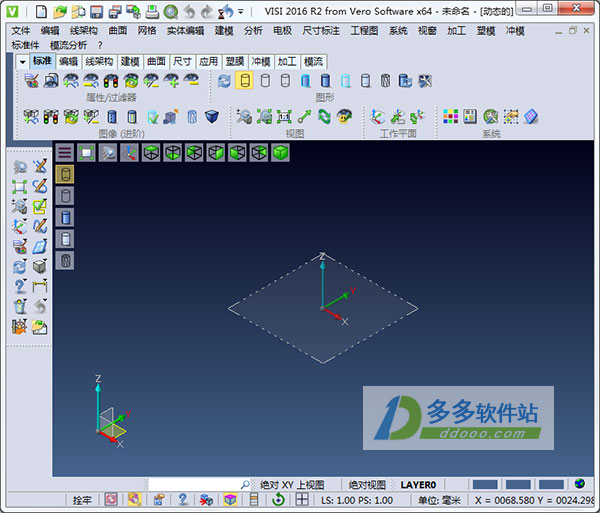Image resolution: width=600 pixels, height=513 pixels.
Task: Click the traffic light filter icon in 属性/过滤器
Action: (x=111, y=81)
